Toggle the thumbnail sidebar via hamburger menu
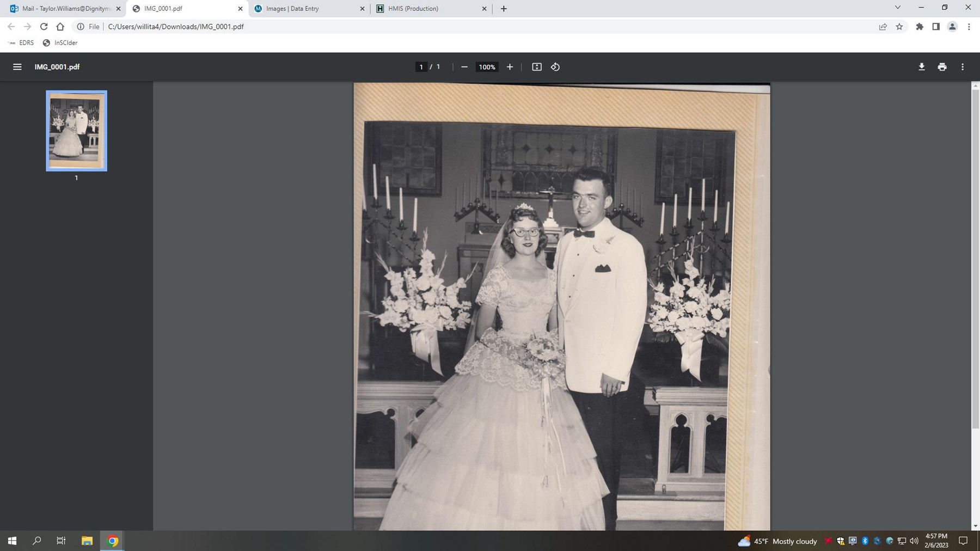 coord(17,66)
